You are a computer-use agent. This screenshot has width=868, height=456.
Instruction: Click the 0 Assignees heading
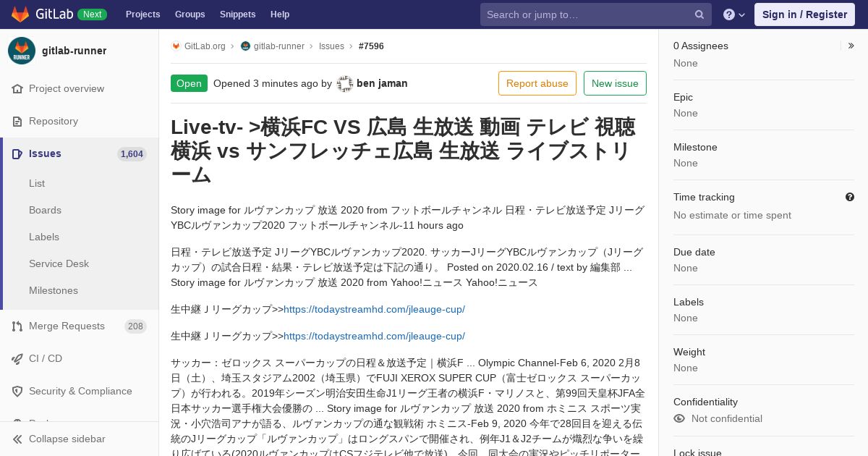(701, 46)
